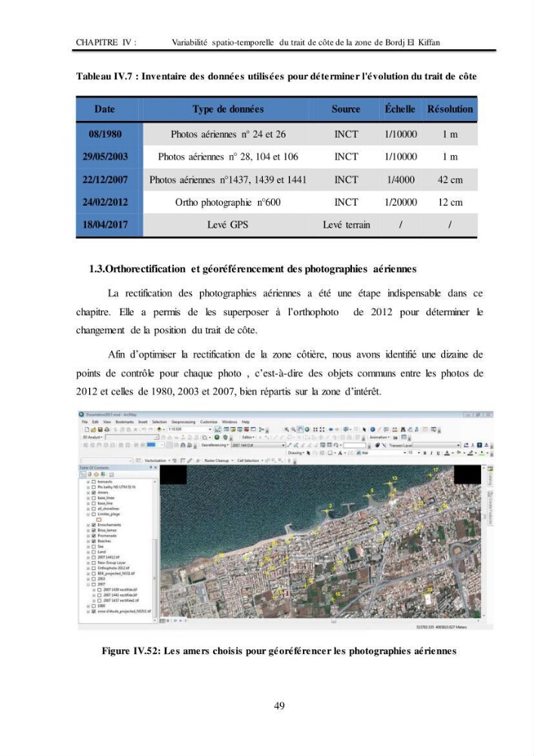Open the Catalog side tab

point(490,475)
